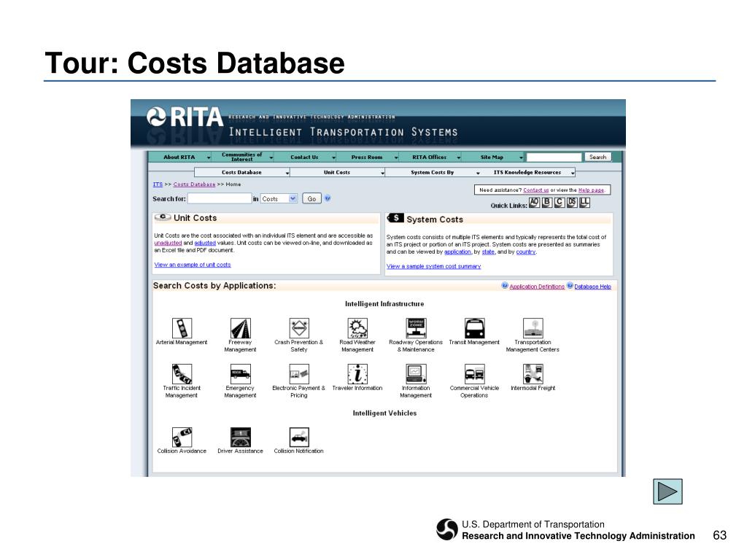The height and width of the screenshot is (560, 747).
Task: Click the unadjusted values link
Action: click(168, 243)
